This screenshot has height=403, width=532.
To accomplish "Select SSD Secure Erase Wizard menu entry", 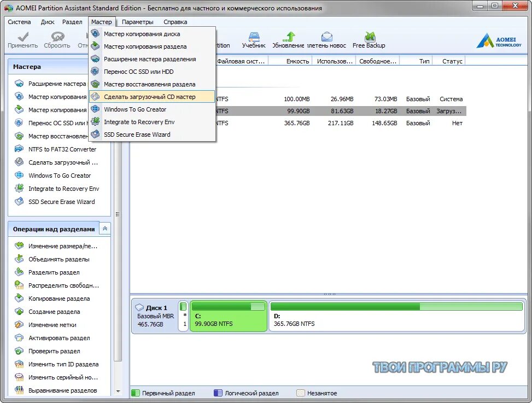I will [x=152, y=135].
